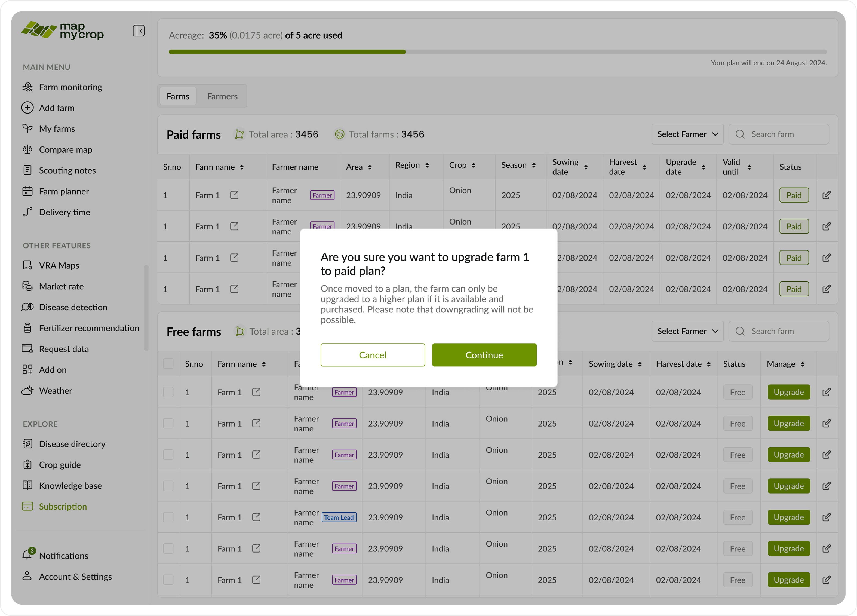Click the Add farm plus icon
Image resolution: width=857 pixels, height=616 pixels.
(x=27, y=108)
